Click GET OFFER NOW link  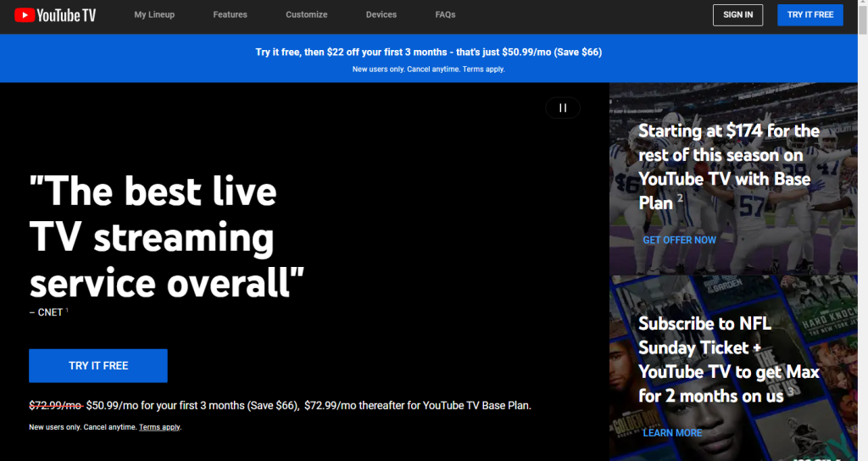pos(679,240)
